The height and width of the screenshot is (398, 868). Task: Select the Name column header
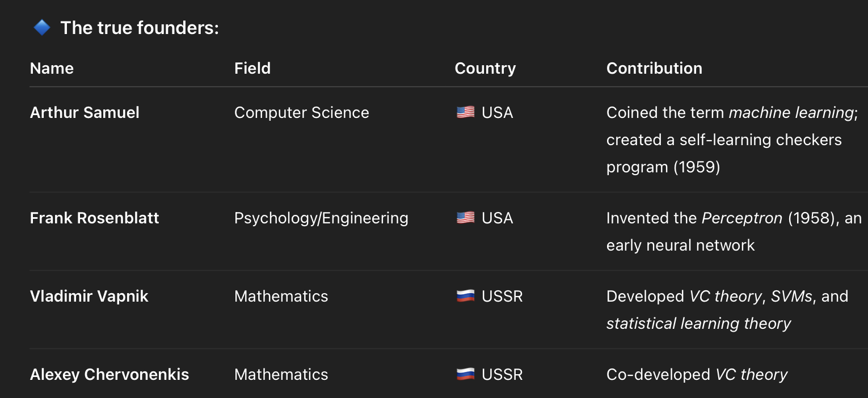point(52,68)
